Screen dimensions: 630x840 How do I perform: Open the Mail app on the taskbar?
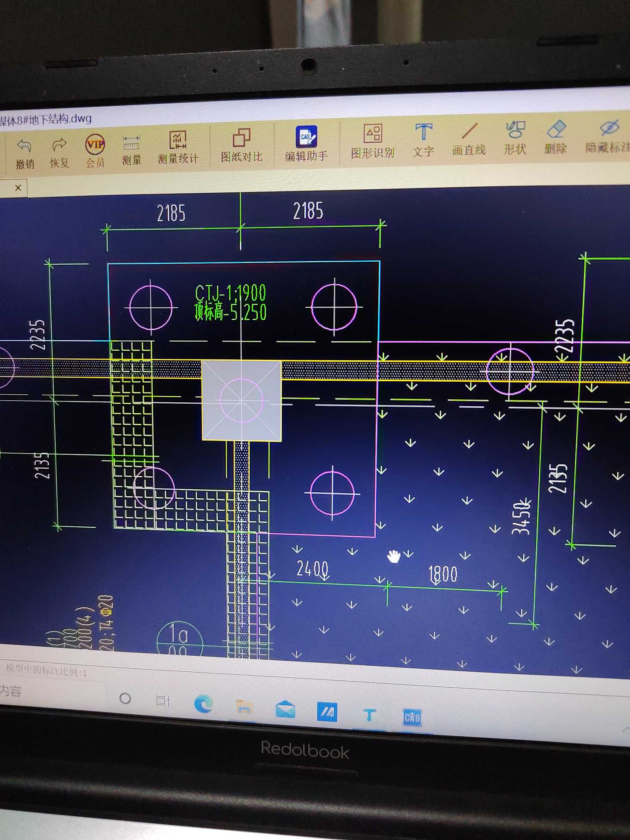click(x=285, y=709)
